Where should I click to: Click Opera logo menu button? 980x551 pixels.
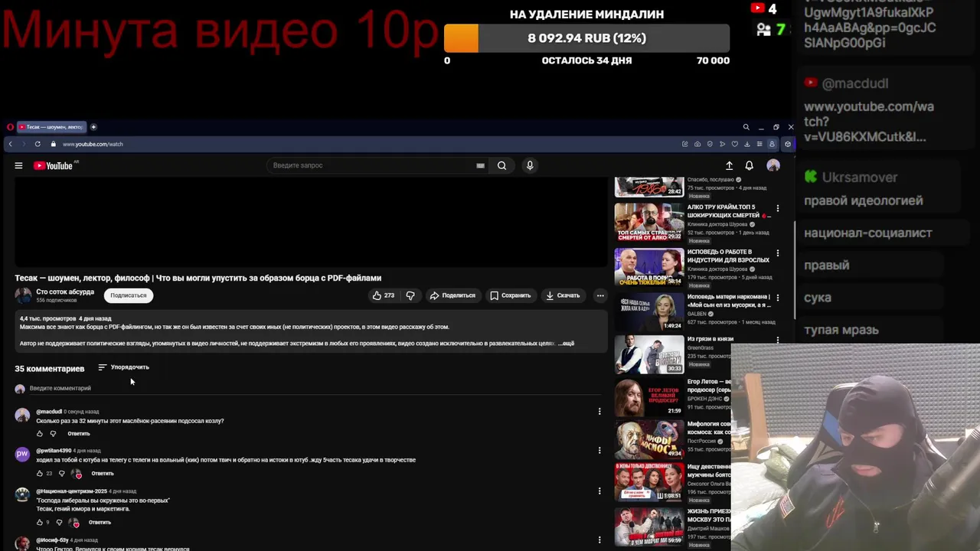[10, 127]
